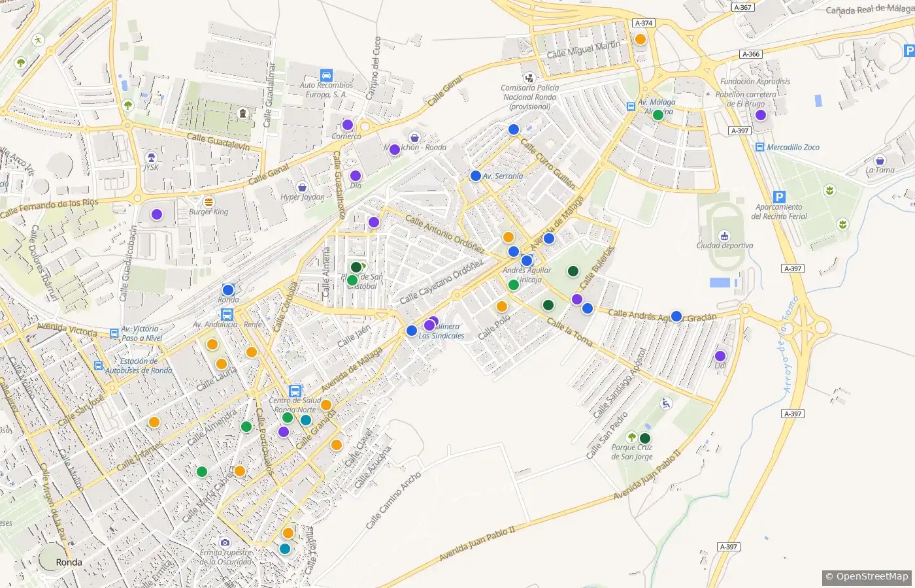Open the Burger King restaurant icon
This screenshot has height=588, width=915.
pyautogui.click(x=208, y=202)
